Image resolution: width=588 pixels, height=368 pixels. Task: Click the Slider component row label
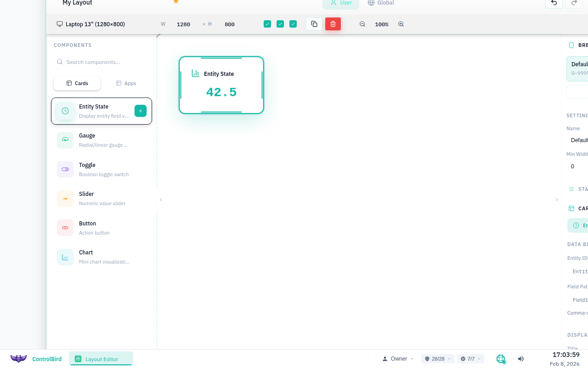(86, 194)
